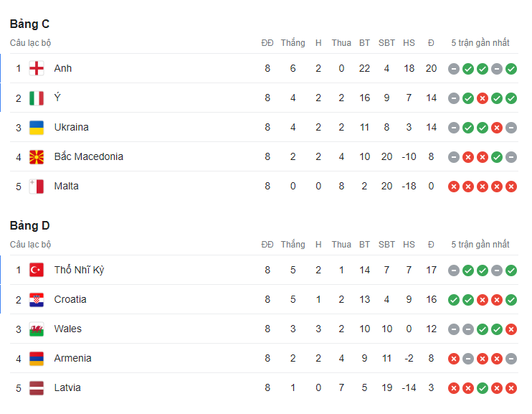532x414 pixels.
Task: Click the Armenia flag icon
Action: pyautogui.click(x=37, y=359)
